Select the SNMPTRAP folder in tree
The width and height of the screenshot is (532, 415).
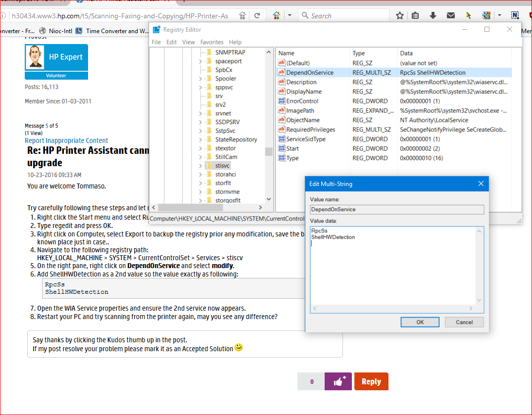230,52
